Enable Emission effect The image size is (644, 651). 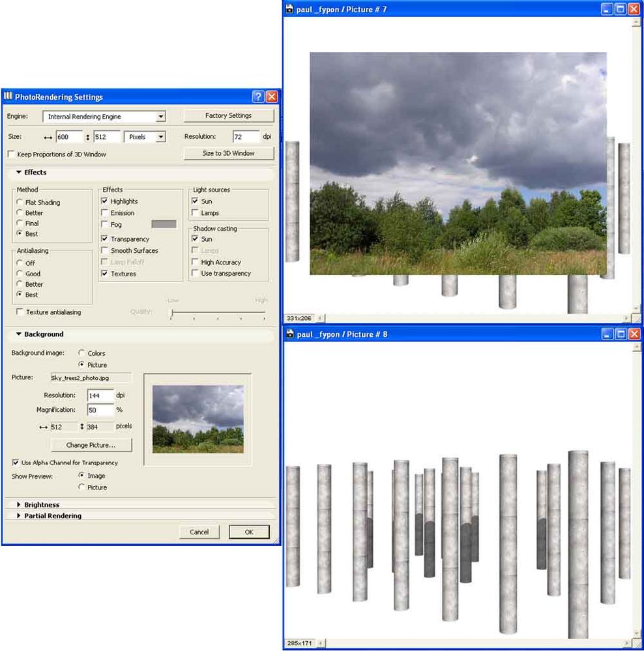coord(105,212)
